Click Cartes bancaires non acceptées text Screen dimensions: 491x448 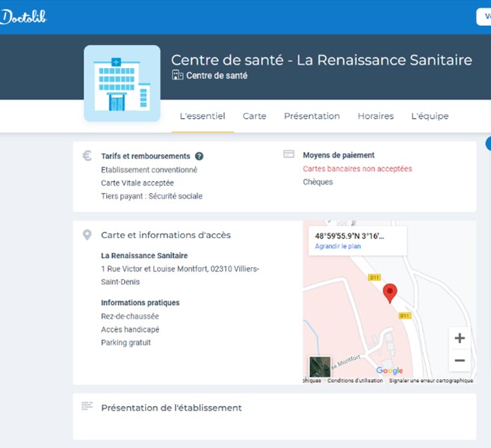357,168
